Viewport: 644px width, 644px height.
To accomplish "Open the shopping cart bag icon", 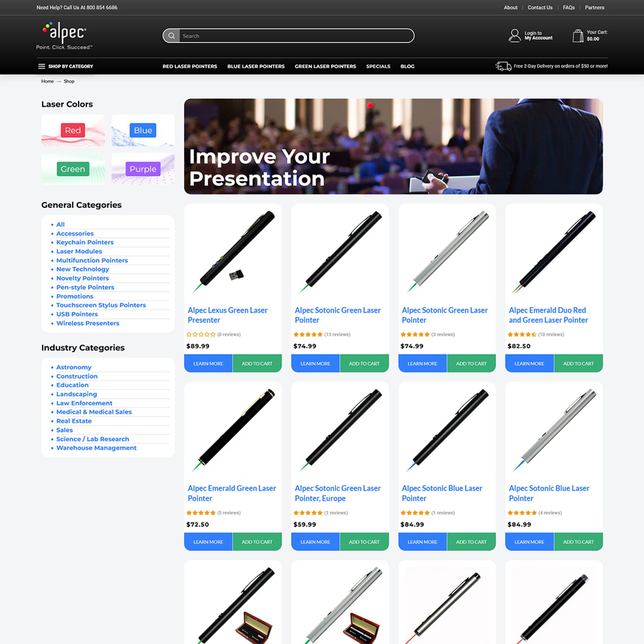I will coord(578,35).
